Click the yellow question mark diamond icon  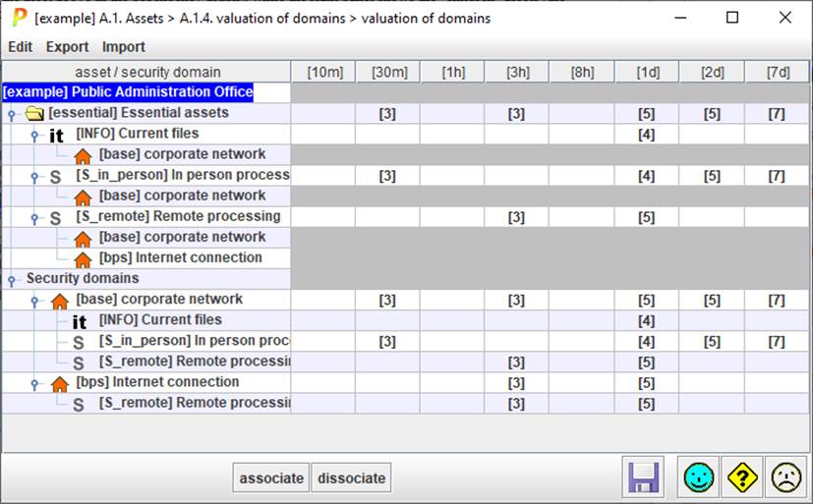coord(742,477)
